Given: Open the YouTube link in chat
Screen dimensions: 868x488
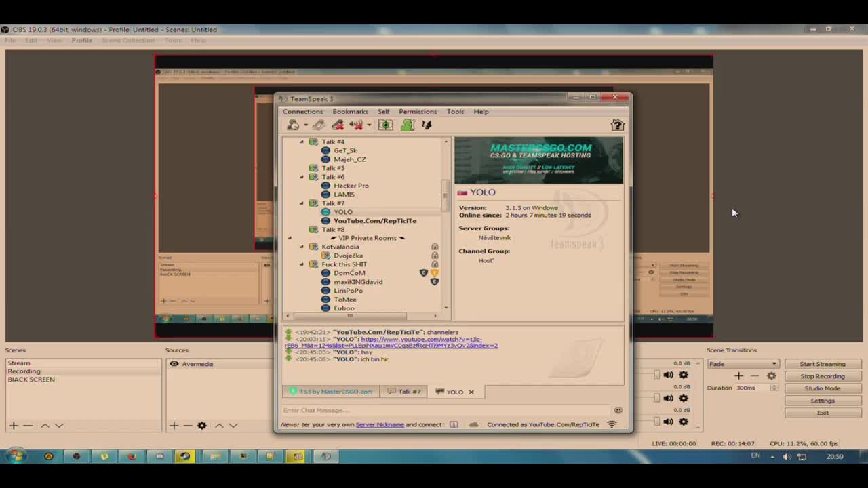Looking at the screenshot, I should pyautogui.click(x=391, y=342).
